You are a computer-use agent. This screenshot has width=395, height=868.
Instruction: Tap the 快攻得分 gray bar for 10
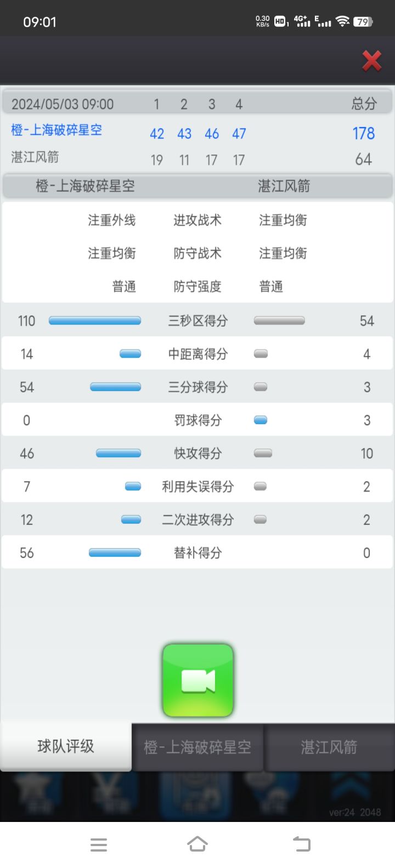pyautogui.click(x=263, y=454)
